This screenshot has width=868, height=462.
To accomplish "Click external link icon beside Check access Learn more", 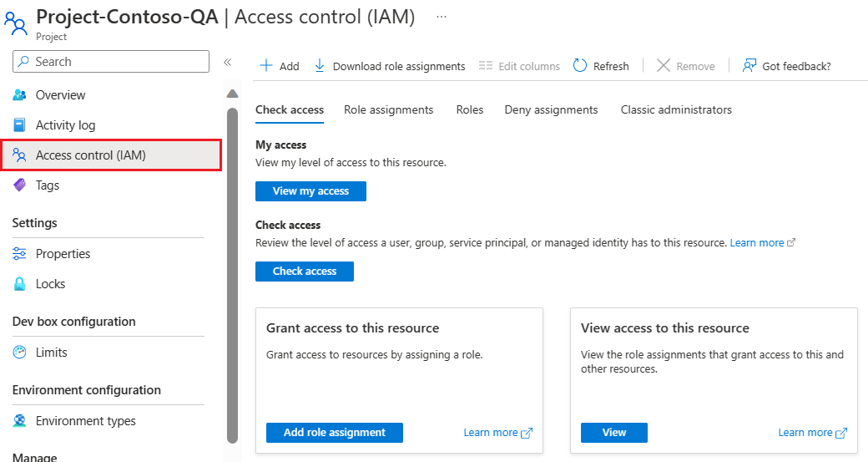I will 791,242.
